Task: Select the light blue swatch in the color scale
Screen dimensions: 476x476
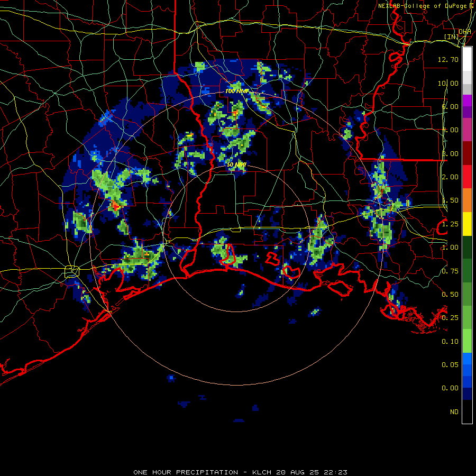Action: tap(467, 359)
